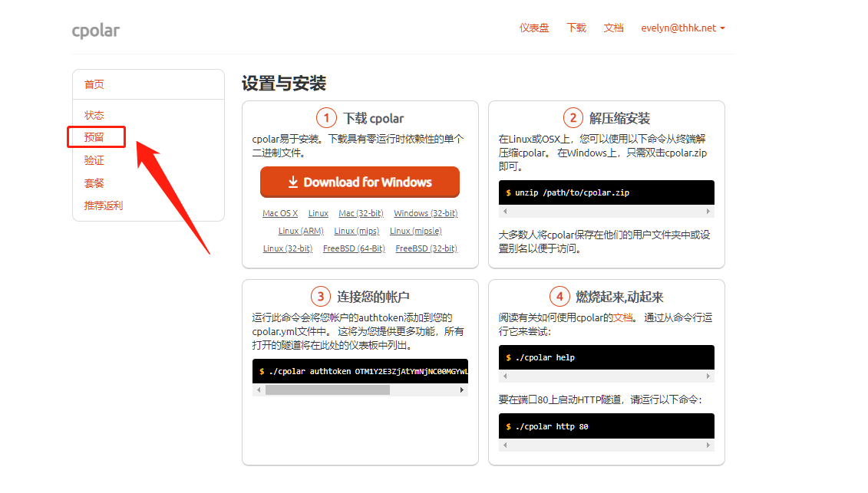
Task: Download the FreeBSD (64-Bit) build
Action: coord(355,248)
